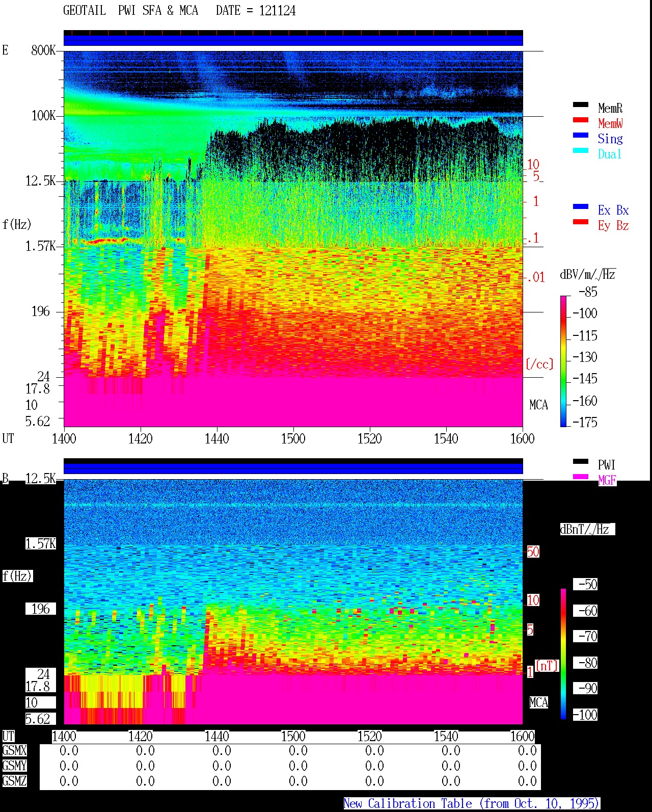This screenshot has height=812, width=652.
Task: Click the red '.01' density scale label
Action: tap(536, 277)
